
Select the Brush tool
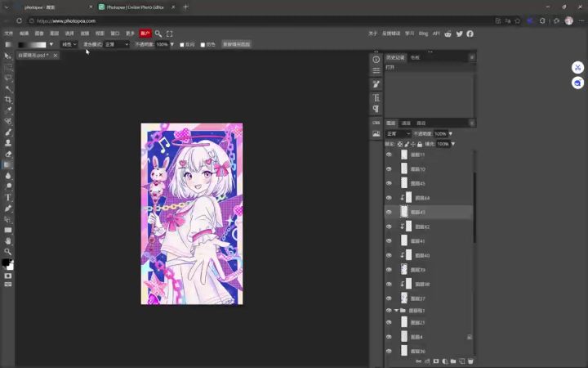[7, 132]
